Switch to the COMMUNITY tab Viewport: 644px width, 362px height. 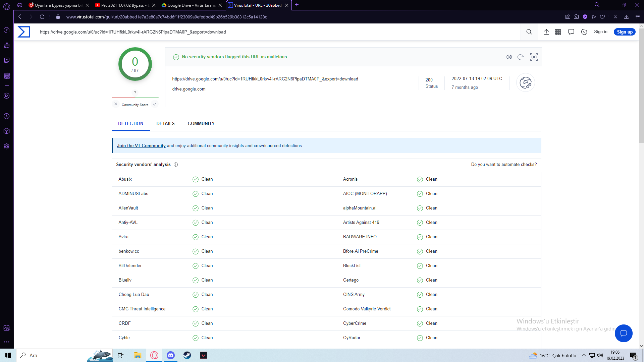tap(201, 123)
